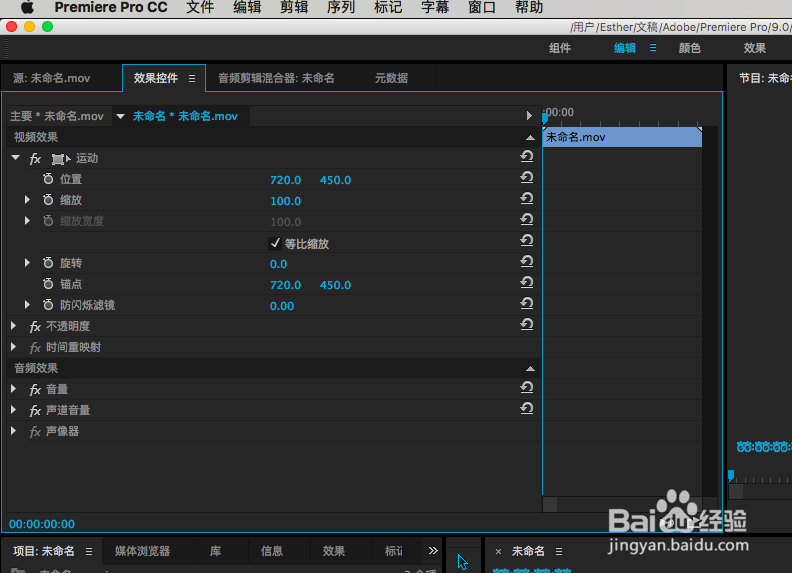
Task: Toggle the 运动 fx effect on/off
Action: tap(35, 159)
